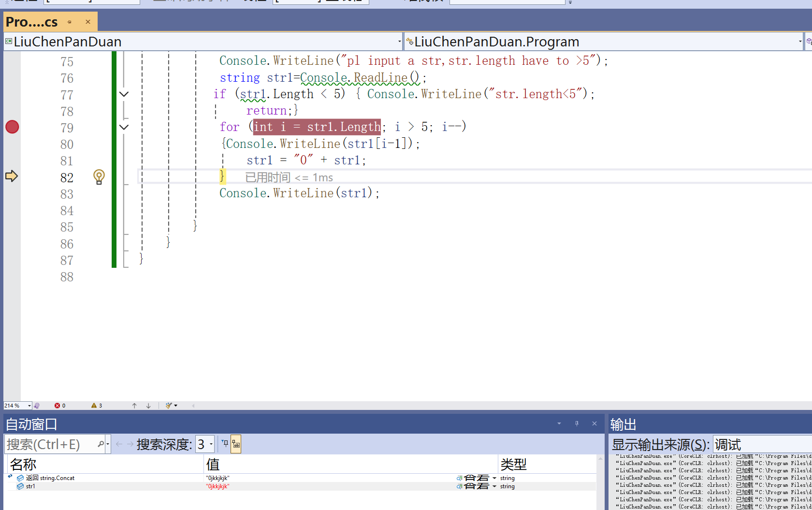Click the current statement arrow at line 82
812x510 pixels.
pyautogui.click(x=12, y=176)
